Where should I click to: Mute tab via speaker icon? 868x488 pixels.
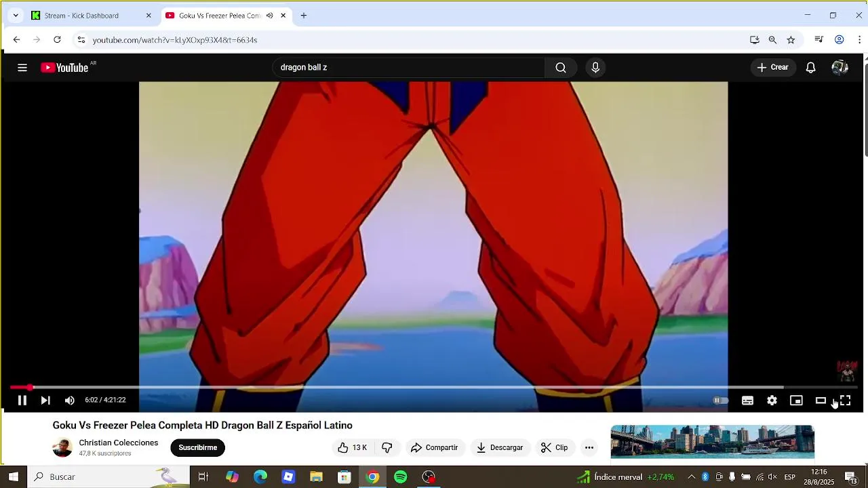coord(269,16)
